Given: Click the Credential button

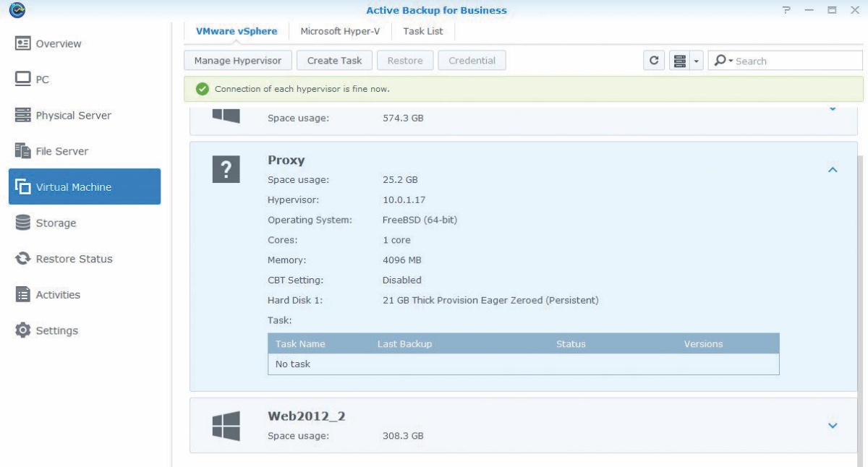Looking at the screenshot, I should 472,61.
